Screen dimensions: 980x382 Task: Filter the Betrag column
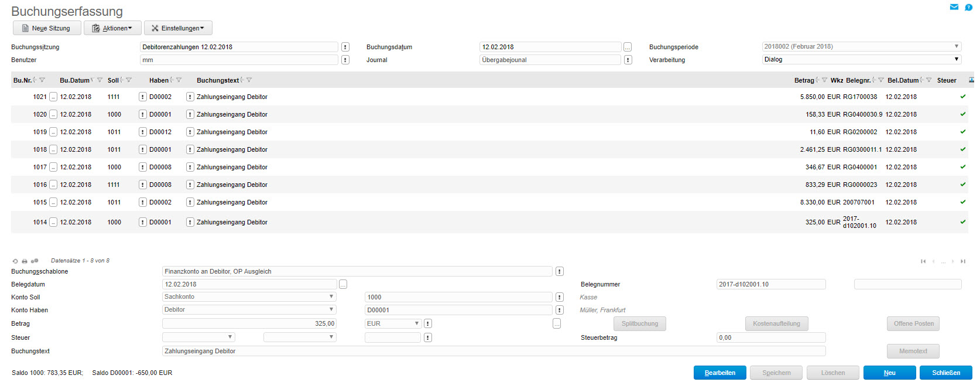coord(824,80)
